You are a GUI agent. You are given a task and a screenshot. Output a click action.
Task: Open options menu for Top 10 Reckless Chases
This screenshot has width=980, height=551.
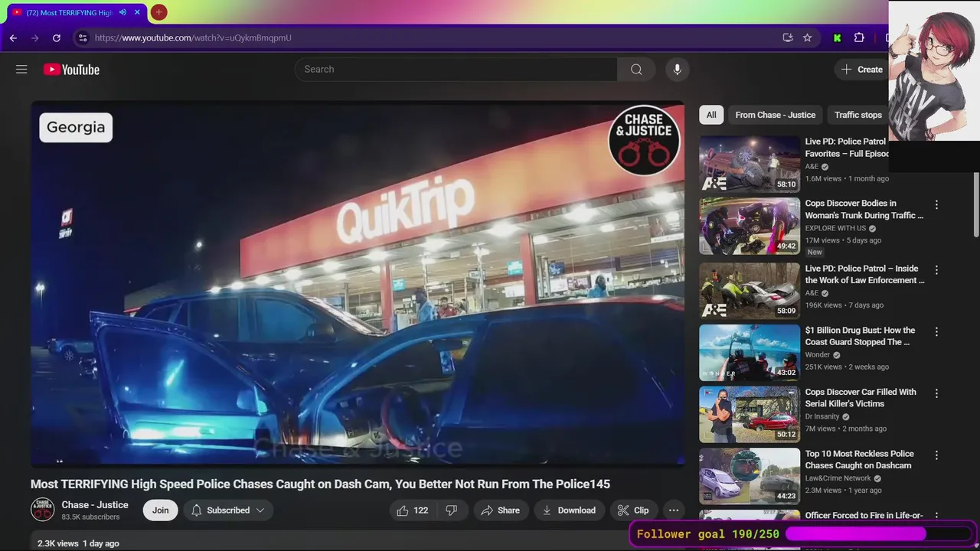pos(936,455)
